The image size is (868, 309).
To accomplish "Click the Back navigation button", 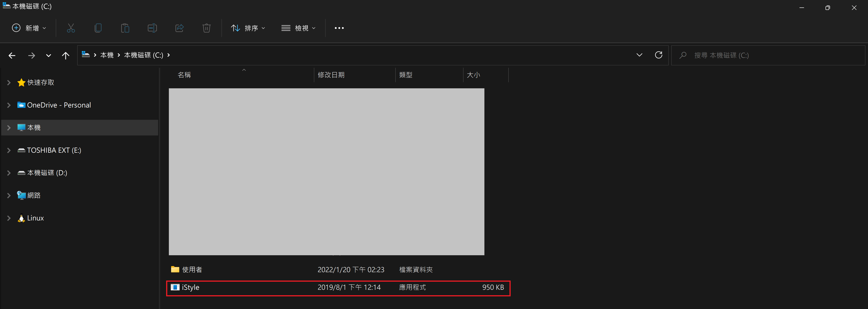I will [12, 55].
